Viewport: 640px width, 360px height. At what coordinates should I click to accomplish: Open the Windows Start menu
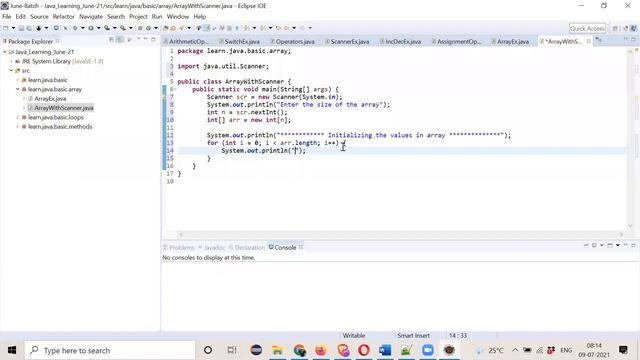point(12,350)
